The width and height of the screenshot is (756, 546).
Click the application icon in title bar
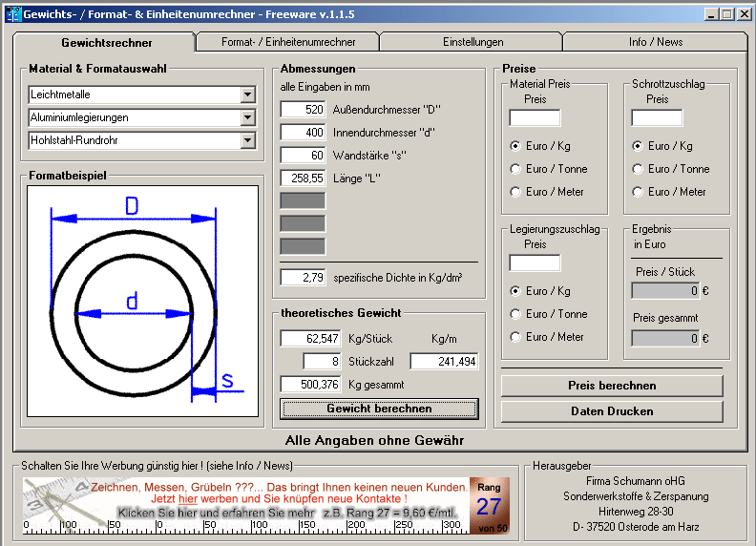pyautogui.click(x=14, y=14)
